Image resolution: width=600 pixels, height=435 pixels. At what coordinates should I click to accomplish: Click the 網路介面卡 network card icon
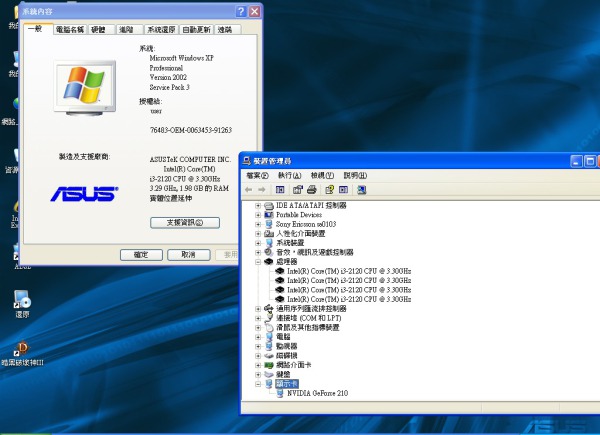coord(269,365)
